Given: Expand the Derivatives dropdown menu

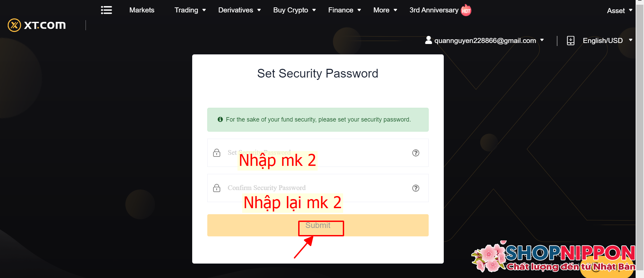Looking at the screenshot, I should click(239, 10).
